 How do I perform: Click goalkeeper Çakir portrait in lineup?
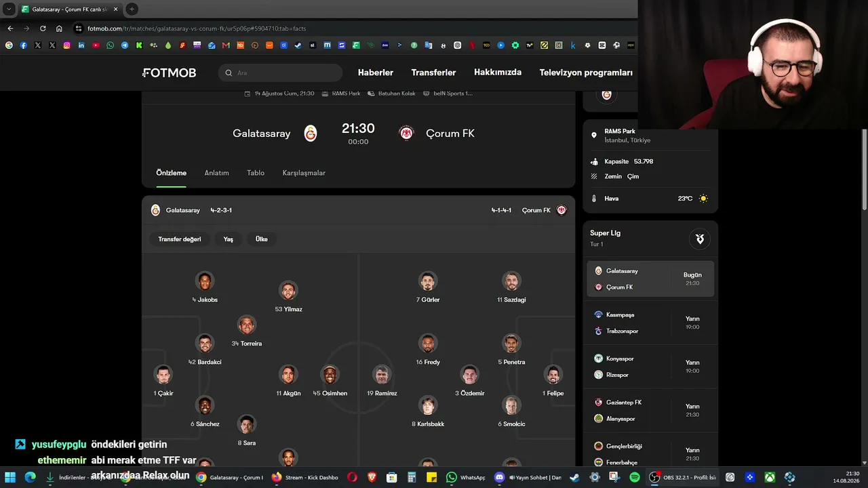(163, 375)
